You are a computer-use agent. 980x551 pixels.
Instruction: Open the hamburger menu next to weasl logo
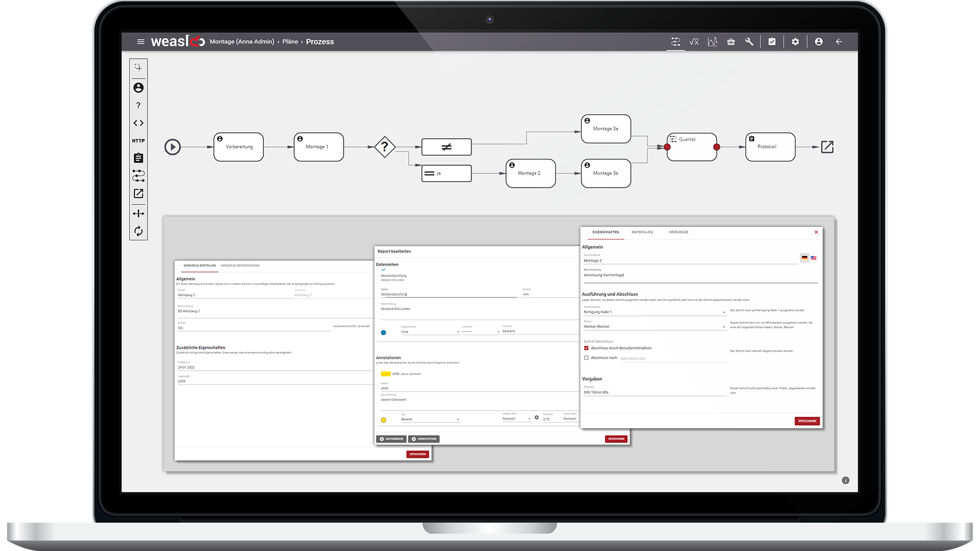coord(140,42)
